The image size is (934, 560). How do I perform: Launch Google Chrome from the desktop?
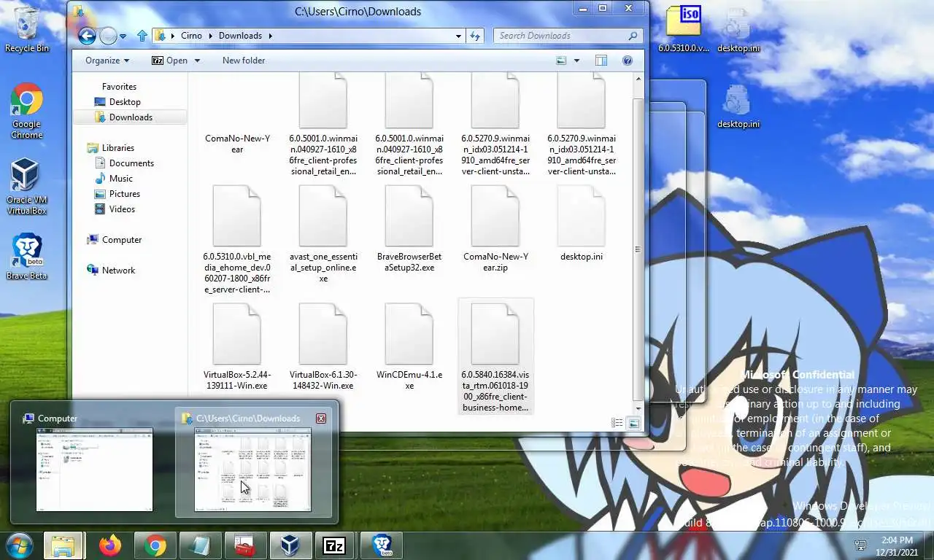27,111
